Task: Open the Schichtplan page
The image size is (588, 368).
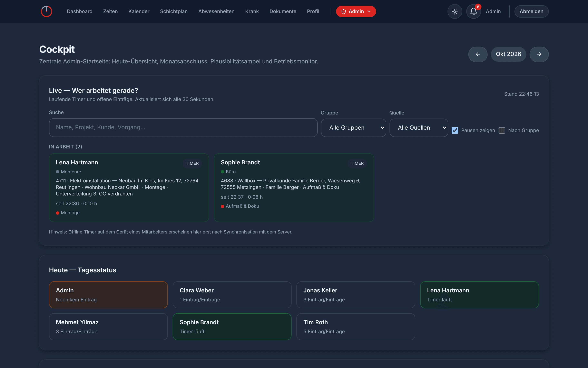Action: pyautogui.click(x=174, y=11)
